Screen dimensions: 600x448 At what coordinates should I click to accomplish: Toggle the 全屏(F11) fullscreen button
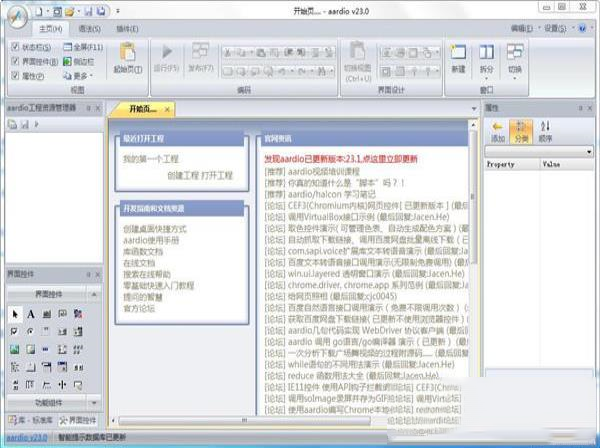82,46
